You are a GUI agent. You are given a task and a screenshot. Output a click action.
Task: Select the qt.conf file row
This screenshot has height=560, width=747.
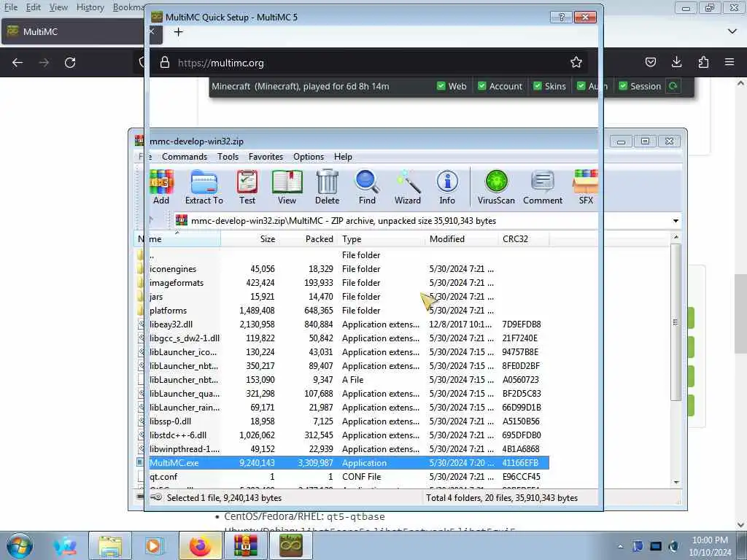[x=342, y=477]
